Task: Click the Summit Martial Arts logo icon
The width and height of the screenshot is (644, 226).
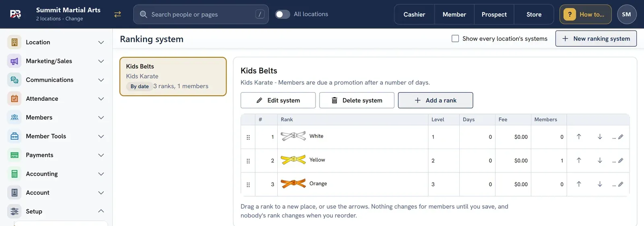Action: pos(15,14)
